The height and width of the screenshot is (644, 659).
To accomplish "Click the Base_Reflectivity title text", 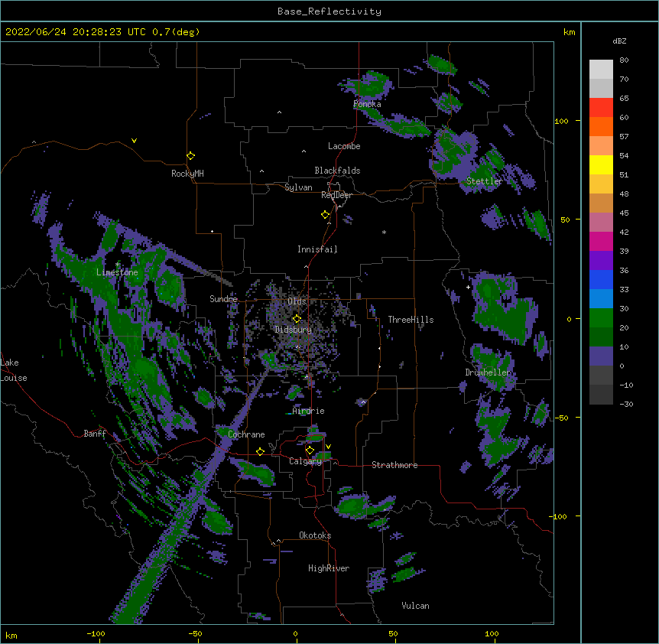I will click(329, 11).
